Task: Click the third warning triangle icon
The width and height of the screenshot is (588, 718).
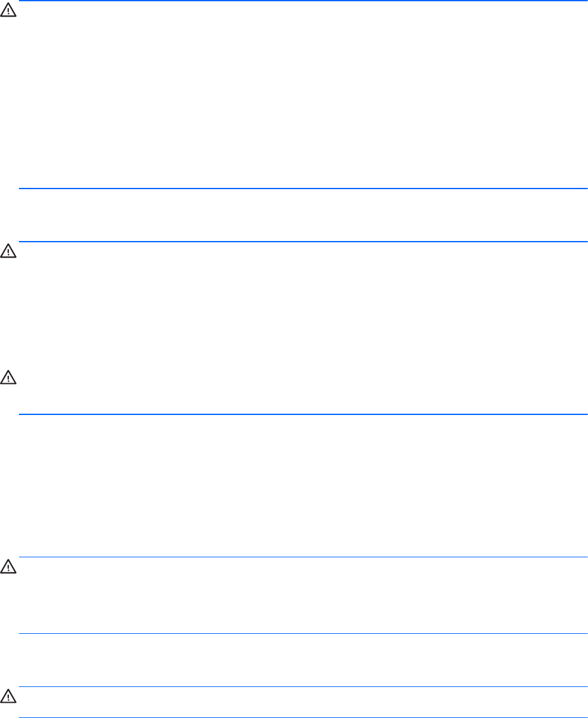Action: [8, 378]
